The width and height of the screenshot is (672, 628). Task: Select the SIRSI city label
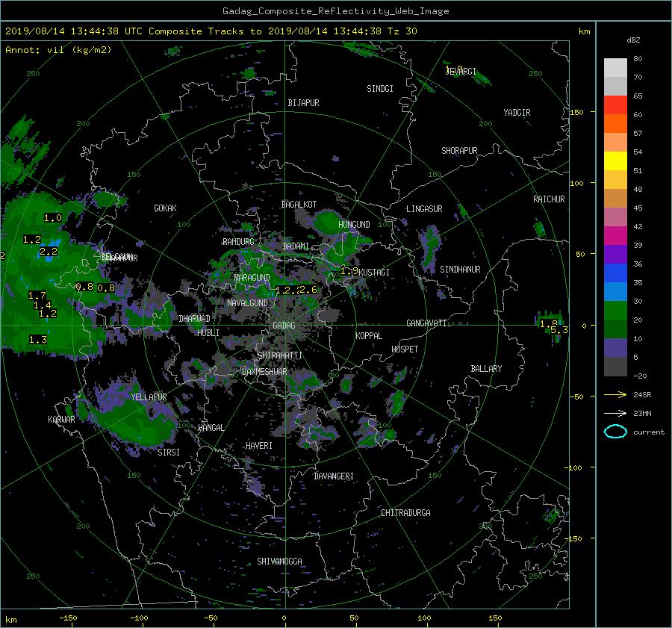(x=169, y=453)
